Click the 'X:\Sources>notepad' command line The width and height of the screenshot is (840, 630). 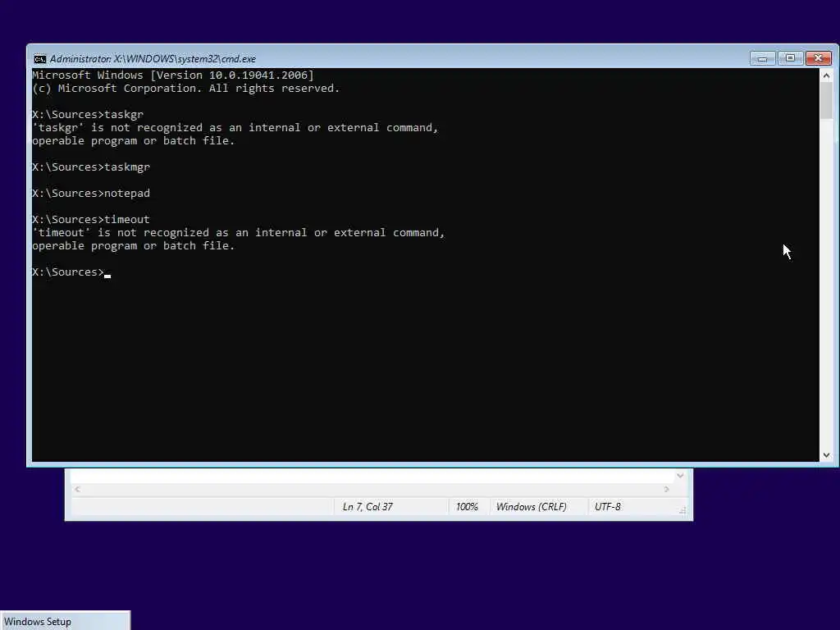(x=91, y=194)
